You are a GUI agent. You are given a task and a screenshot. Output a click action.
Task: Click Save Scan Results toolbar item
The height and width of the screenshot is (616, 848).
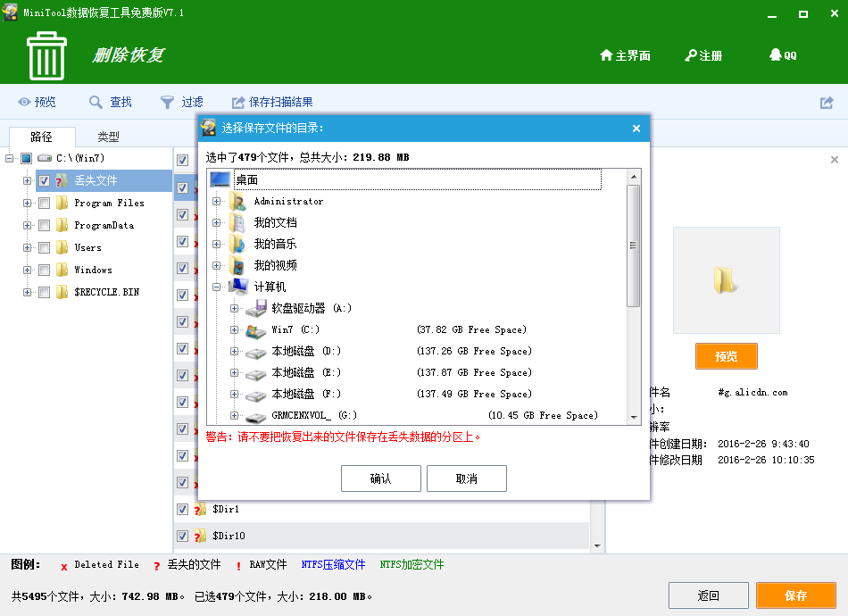point(272,102)
